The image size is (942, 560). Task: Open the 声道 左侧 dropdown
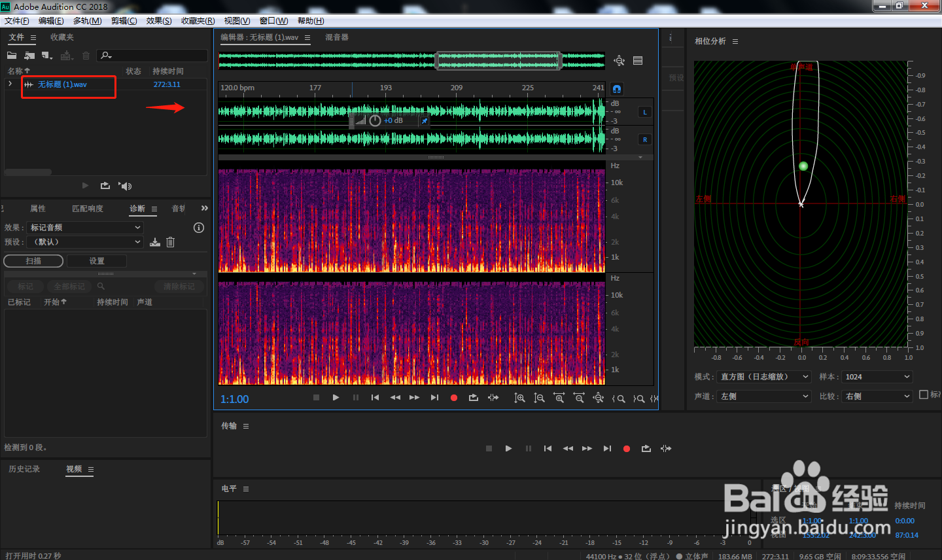pyautogui.click(x=764, y=396)
